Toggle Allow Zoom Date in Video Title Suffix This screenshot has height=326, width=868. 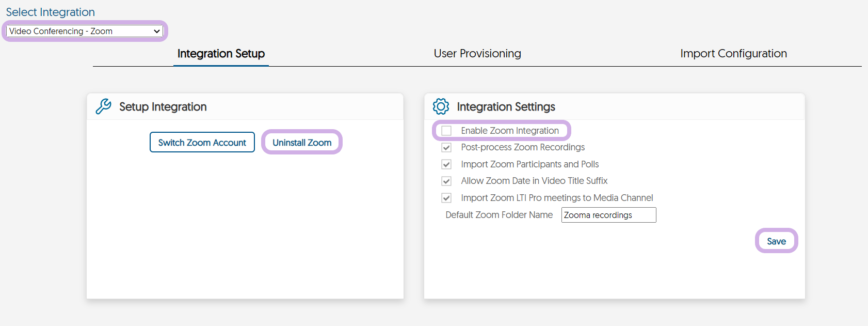[x=446, y=181]
